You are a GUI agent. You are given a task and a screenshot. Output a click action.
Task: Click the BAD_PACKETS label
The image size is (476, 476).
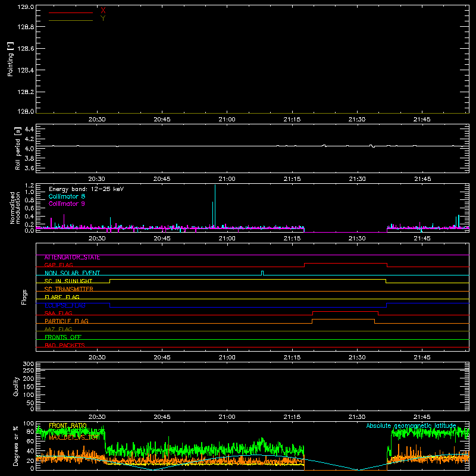click(x=65, y=345)
